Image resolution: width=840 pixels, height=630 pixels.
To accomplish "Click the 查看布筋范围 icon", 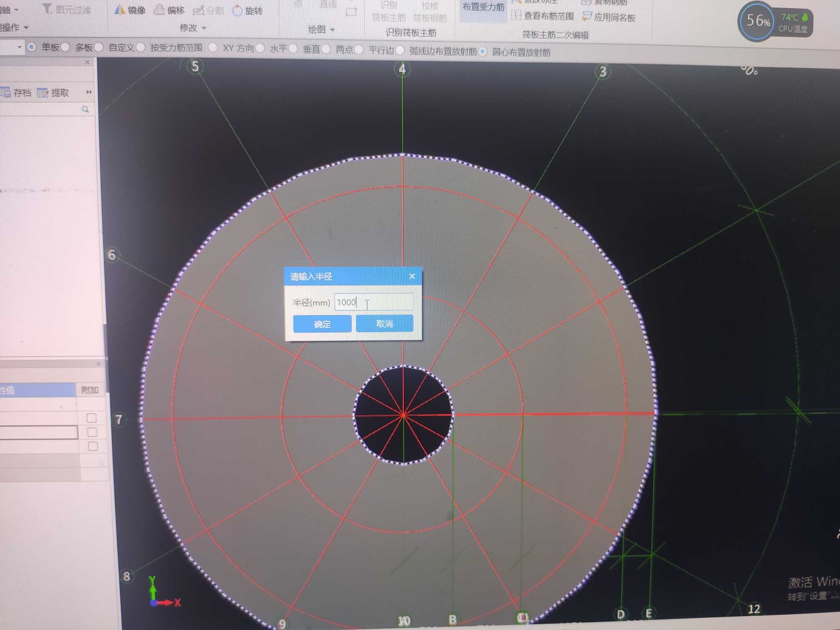I will [x=516, y=16].
